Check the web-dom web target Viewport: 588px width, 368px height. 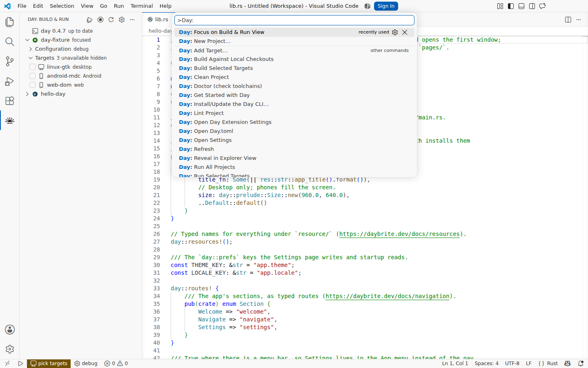[x=33, y=85]
